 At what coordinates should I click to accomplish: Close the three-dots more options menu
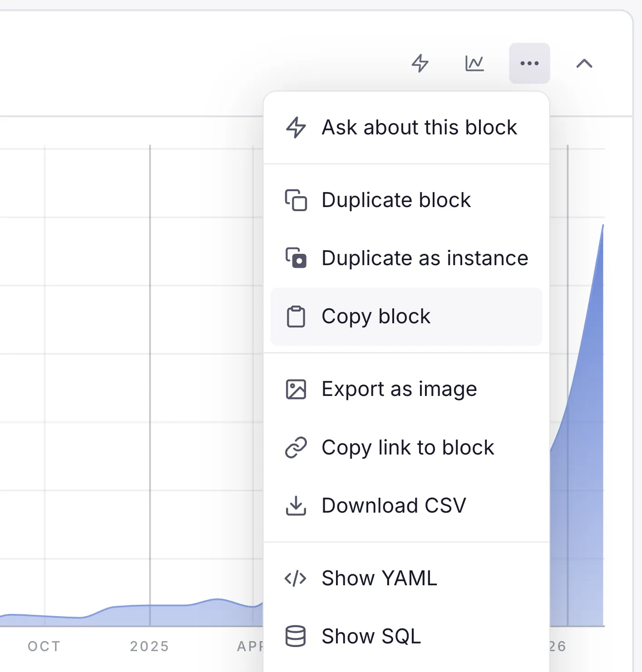529,63
